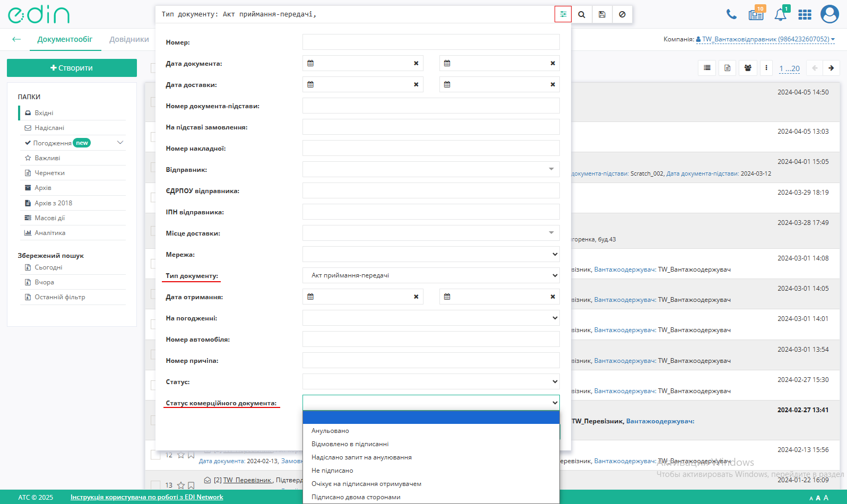Select the Не підписано option
Image resolution: width=847 pixels, height=504 pixels.
pos(431,471)
